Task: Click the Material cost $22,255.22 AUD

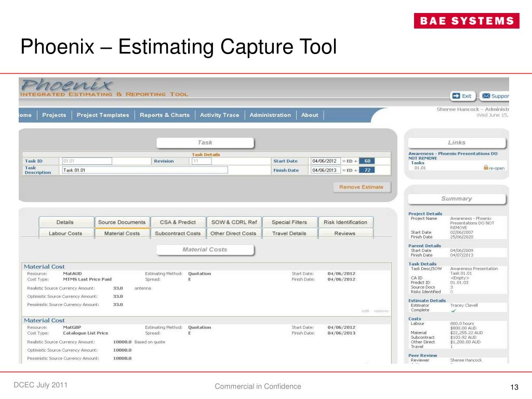Action: pyautogui.click(x=467, y=333)
